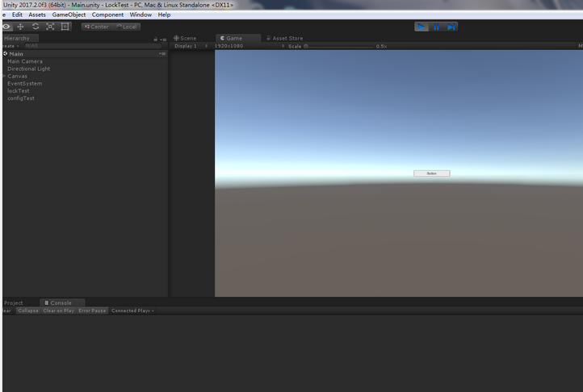583x392 pixels.
Task: Toggle Error Pause in the Console
Action: [x=92, y=311]
